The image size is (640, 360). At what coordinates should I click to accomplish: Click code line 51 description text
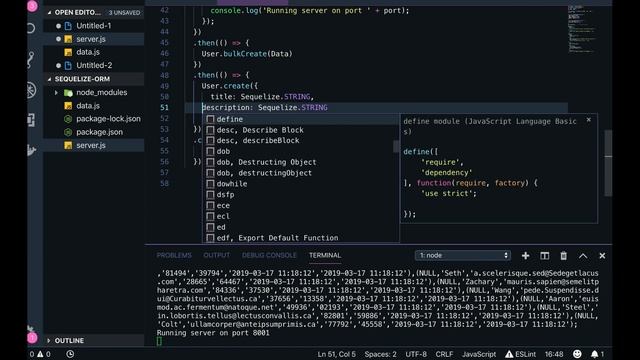[264, 108]
